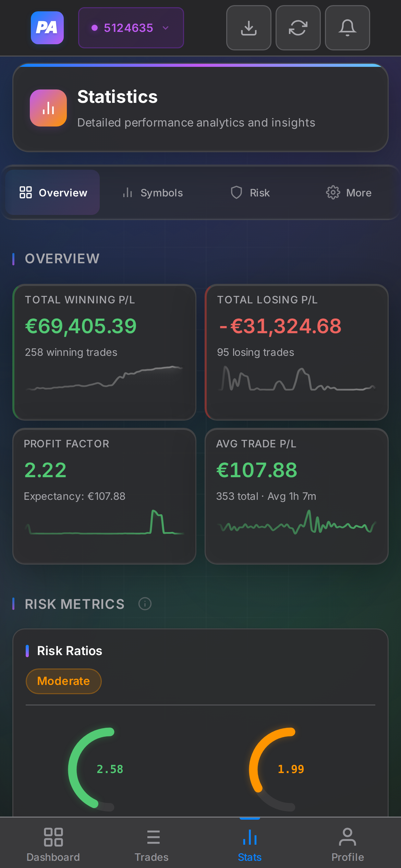401x868 pixels.
Task: Open notifications via the bell icon
Action: [347, 28]
